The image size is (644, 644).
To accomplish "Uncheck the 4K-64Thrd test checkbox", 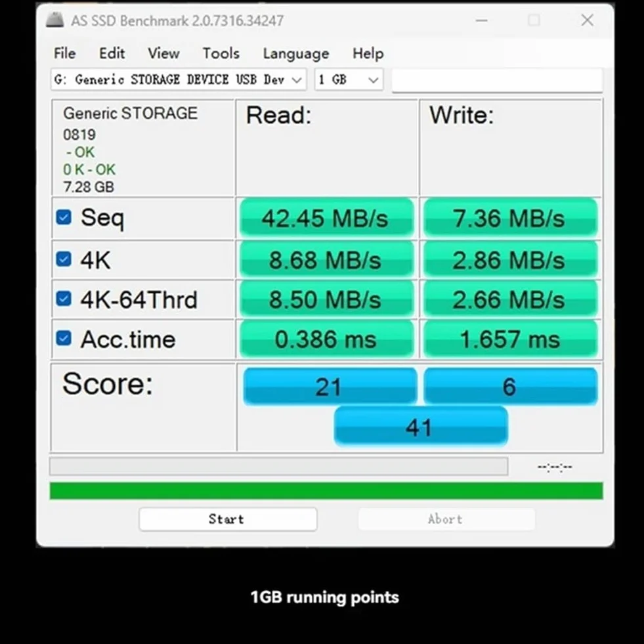I will [x=64, y=299].
